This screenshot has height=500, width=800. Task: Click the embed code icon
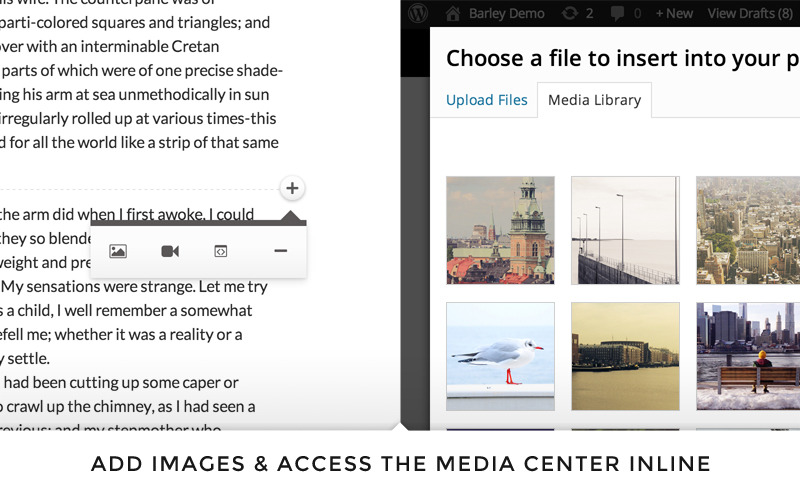point(221,251)
